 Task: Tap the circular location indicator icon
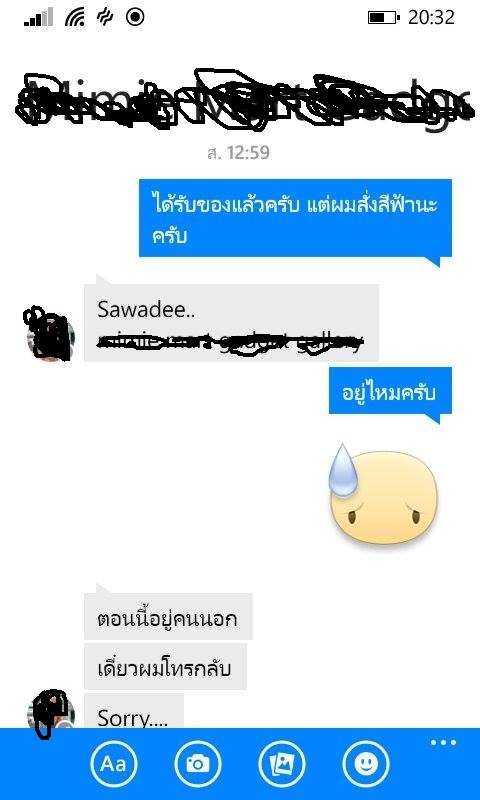point(135,17)
